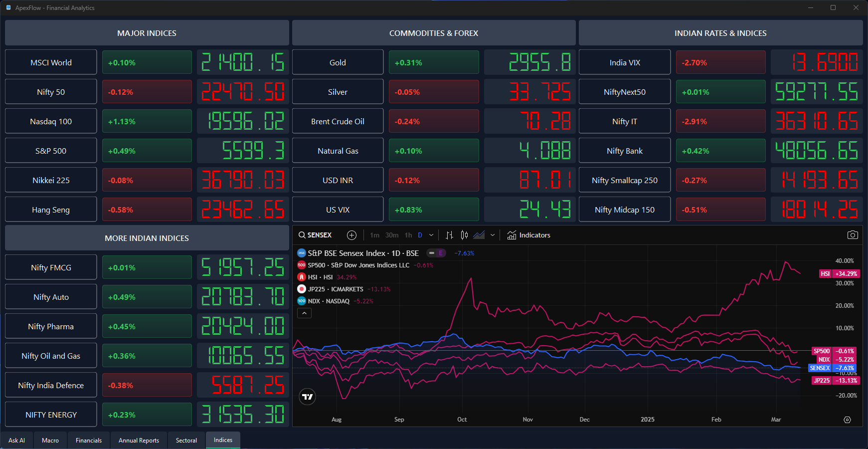
Task: Click the NDX legend logo icon
Action: (302, 301)
